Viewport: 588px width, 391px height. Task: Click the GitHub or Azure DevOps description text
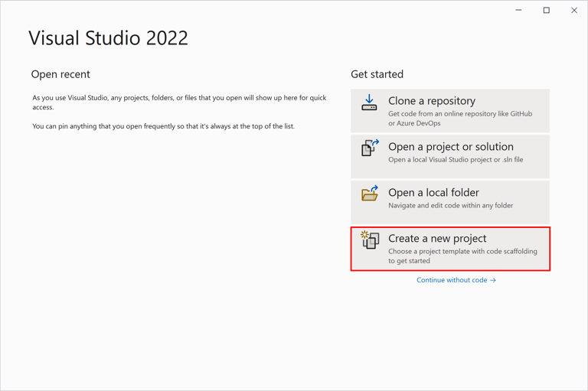coord(459,119)
